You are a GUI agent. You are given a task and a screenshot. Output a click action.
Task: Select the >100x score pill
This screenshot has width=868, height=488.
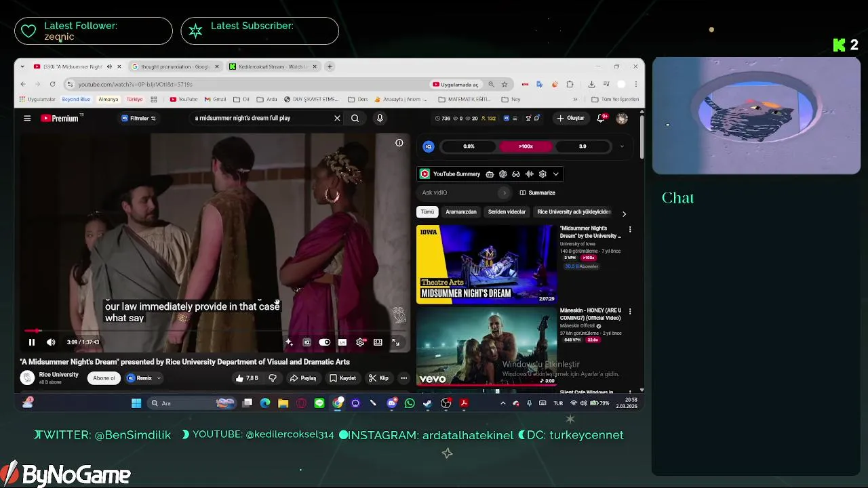[x=526, y=146]
